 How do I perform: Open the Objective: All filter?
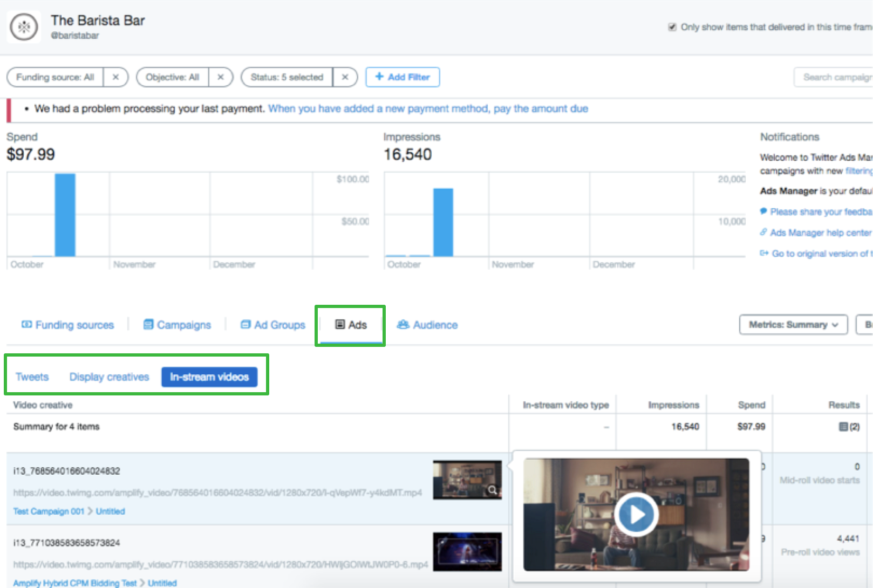click(173, 77)
